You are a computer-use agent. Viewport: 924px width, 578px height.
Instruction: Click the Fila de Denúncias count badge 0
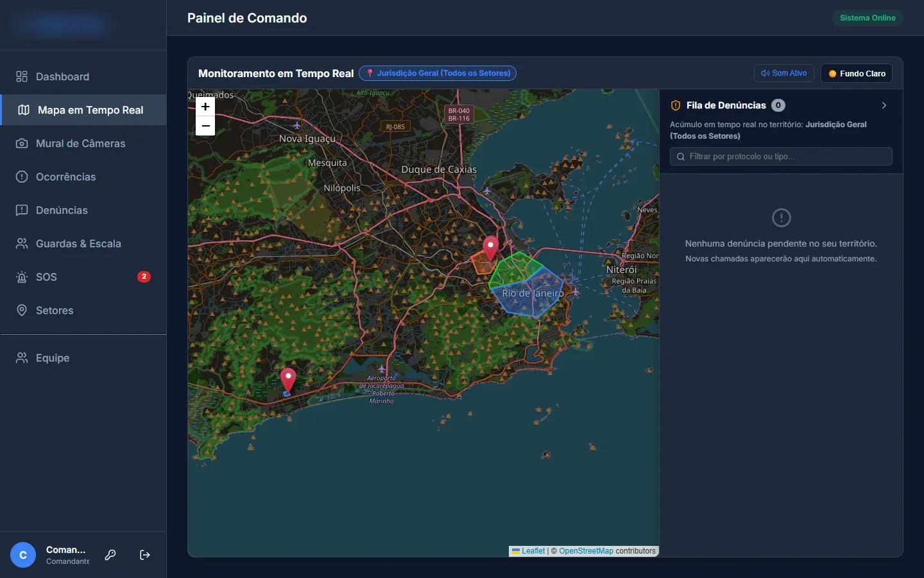(x=778, y=105)
